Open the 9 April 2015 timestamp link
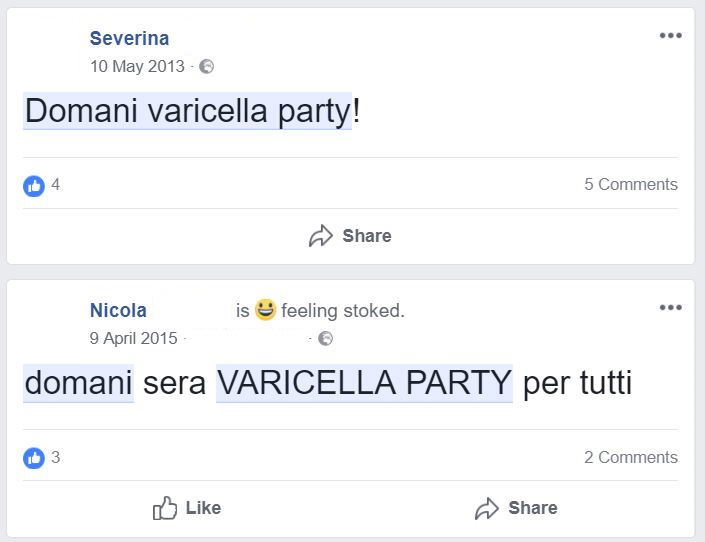 [x=133, y=339]
